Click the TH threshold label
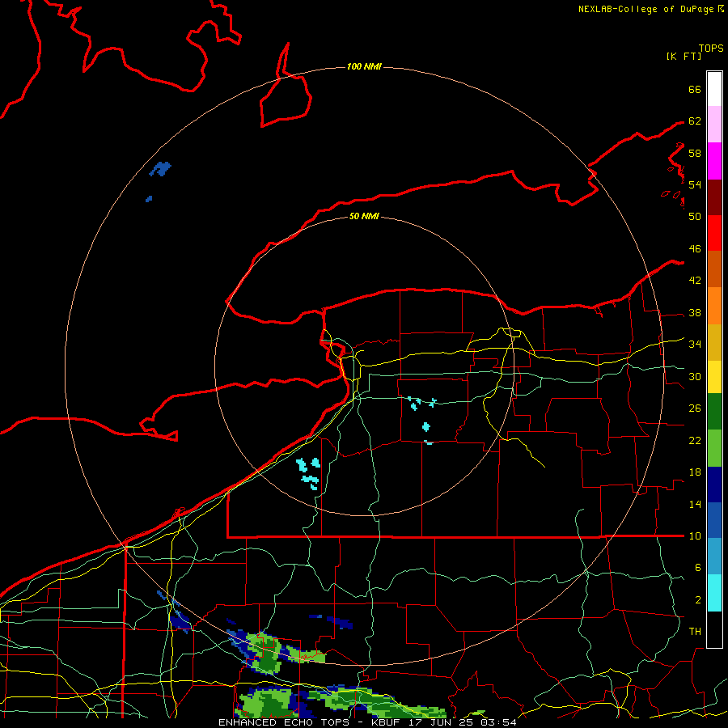 (x=695, y=631)
